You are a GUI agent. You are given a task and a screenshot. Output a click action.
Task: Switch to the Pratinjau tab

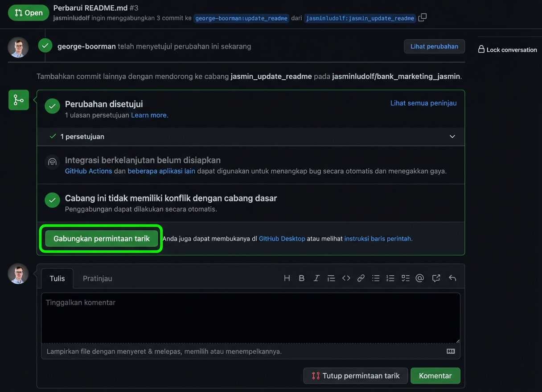click(98, 278)
